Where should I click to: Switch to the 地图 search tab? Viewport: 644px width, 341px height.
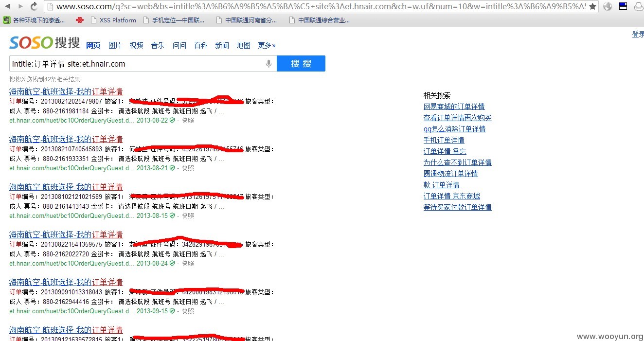point(243,45)
